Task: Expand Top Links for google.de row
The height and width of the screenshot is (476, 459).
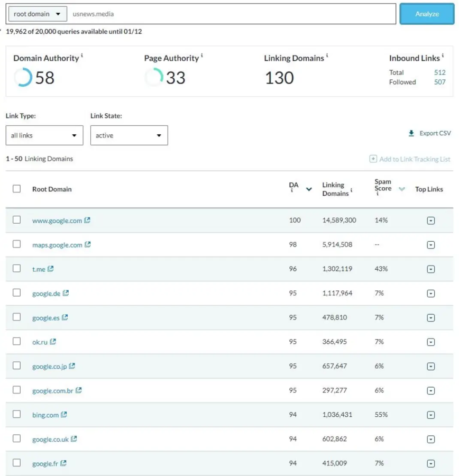Action: point(431,294)
